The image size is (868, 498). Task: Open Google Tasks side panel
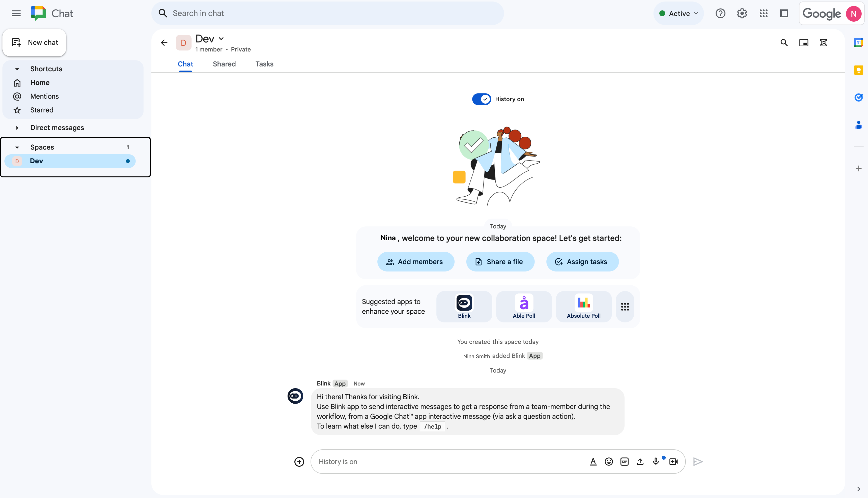(859, 98)
